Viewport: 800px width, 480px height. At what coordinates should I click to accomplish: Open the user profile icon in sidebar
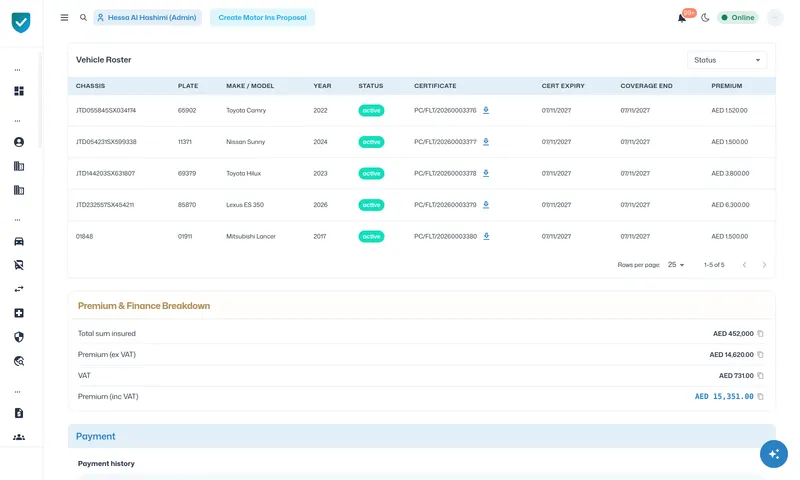point(19,142)
